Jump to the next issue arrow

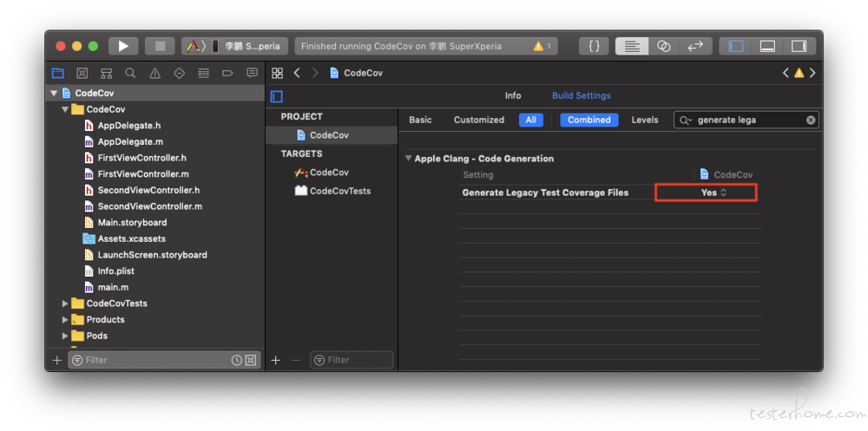pos(812,73)
